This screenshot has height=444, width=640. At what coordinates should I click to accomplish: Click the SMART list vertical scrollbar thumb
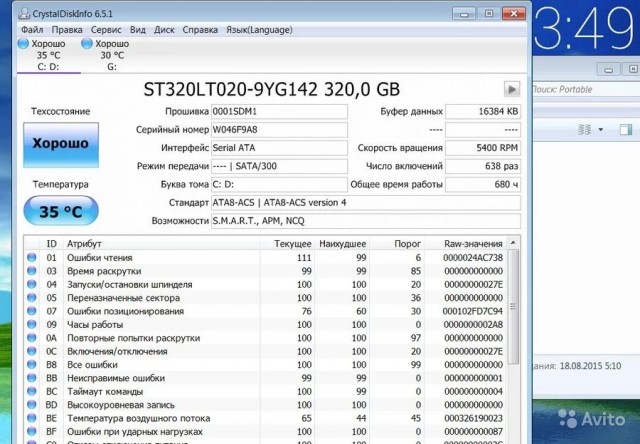coord(513,306)
